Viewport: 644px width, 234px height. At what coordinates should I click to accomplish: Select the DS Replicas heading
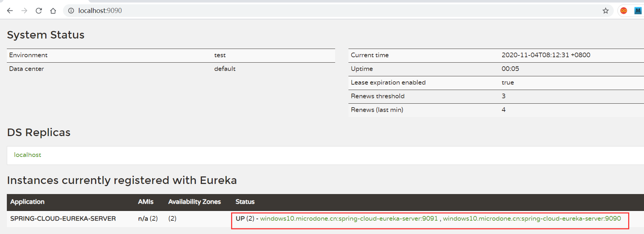pyautogui.click(x=39, y=132)
